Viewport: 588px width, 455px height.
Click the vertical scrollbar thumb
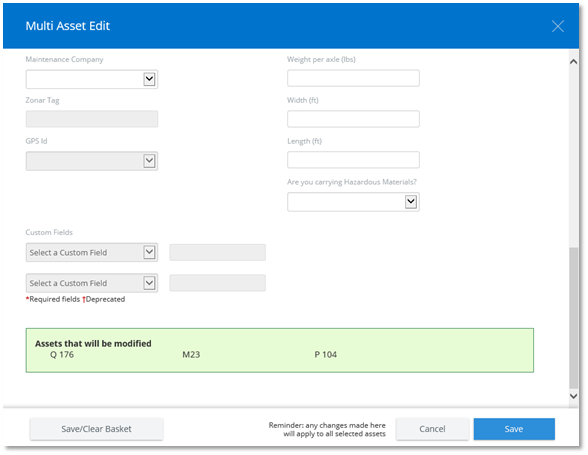[x=573, y=318]
